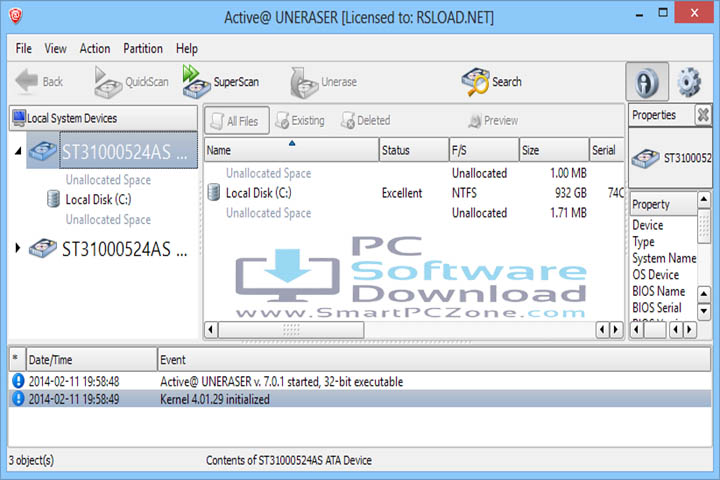Click the file list horizontal scrollbar thumb
Viewport: 720px width, 480px height.
[x=291, y=330]
